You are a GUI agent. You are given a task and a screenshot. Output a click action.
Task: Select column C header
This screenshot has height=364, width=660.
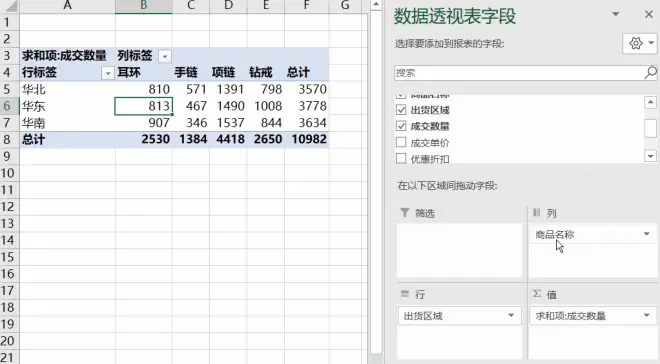pos(191,5)
